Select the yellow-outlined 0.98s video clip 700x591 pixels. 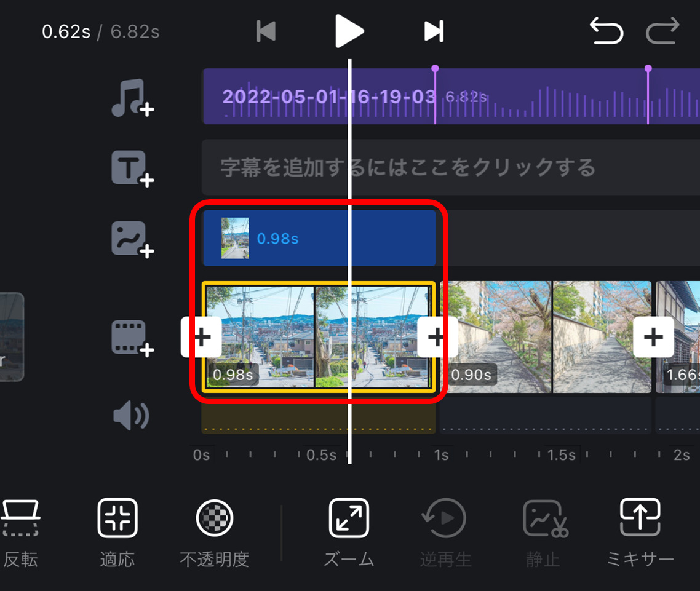(318, 337)
